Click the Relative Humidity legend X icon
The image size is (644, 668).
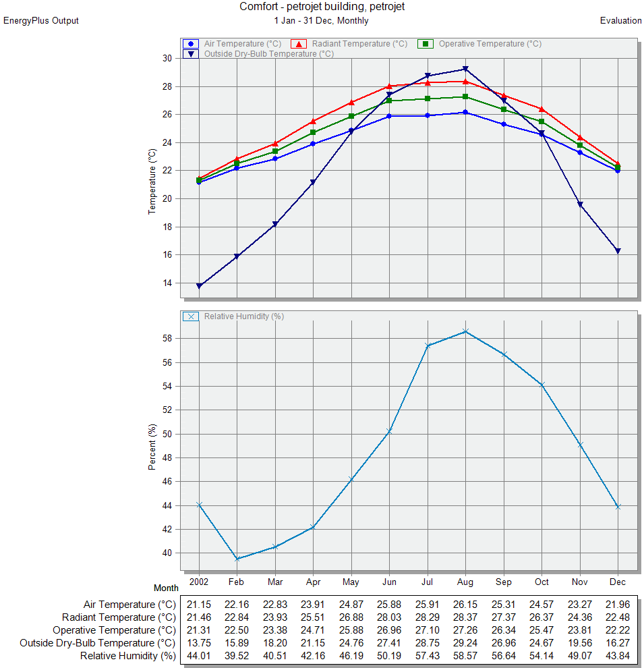[191, 316]
